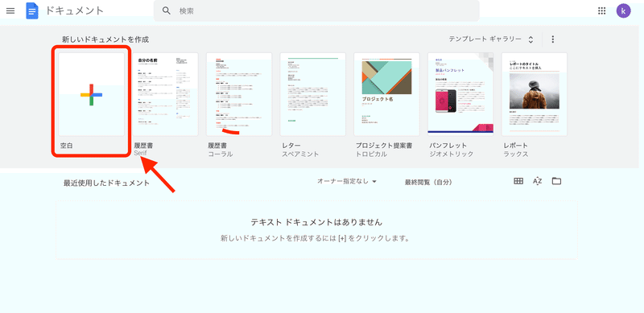
Task: Click the search magnifier icon
Action: (x=167, y=10)
